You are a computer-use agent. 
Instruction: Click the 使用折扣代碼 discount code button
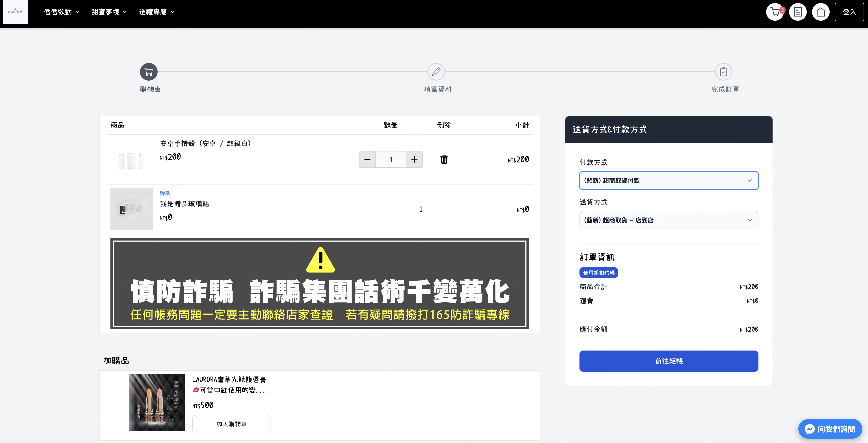click(599, 273)
